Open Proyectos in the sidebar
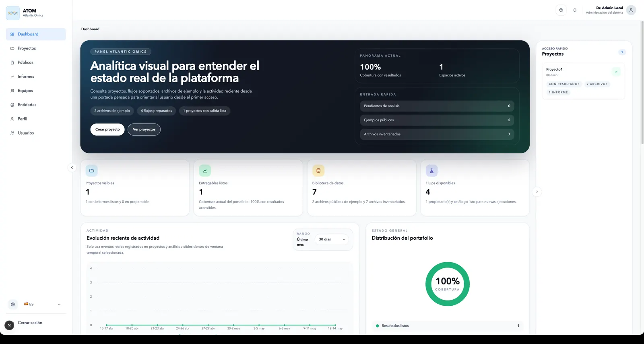This screenshot has height=344, width=644. 36,48
